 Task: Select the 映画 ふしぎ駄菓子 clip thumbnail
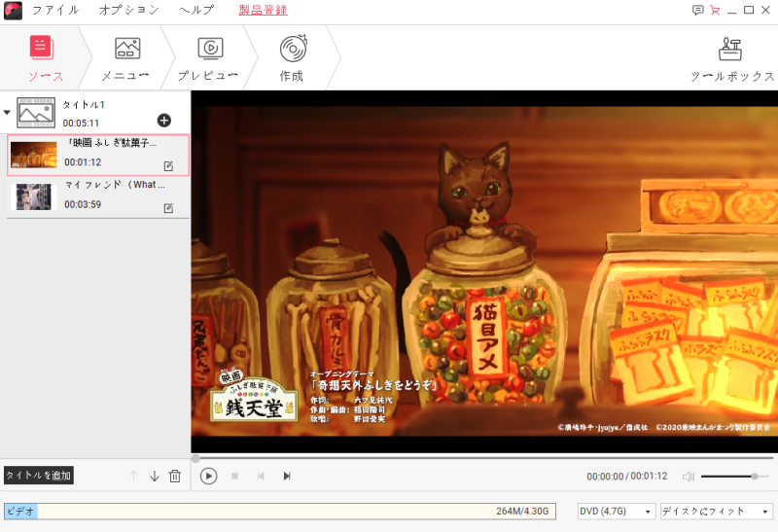click(x=34, y=155)
